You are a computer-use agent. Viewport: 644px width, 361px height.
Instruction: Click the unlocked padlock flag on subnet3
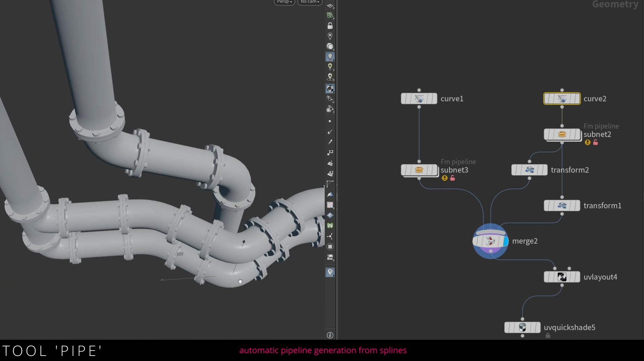point(453,178)
